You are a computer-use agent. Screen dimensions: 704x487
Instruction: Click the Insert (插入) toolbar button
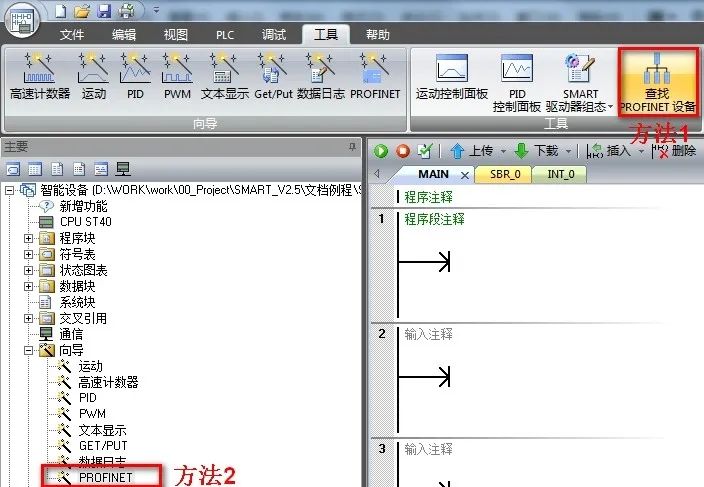coord(609,151)
